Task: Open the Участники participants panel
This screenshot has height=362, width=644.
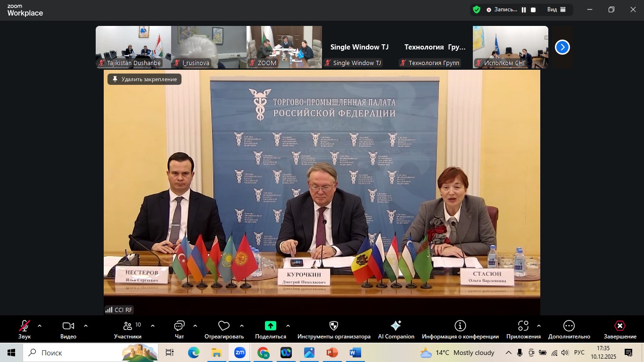Action: (128, 326)
